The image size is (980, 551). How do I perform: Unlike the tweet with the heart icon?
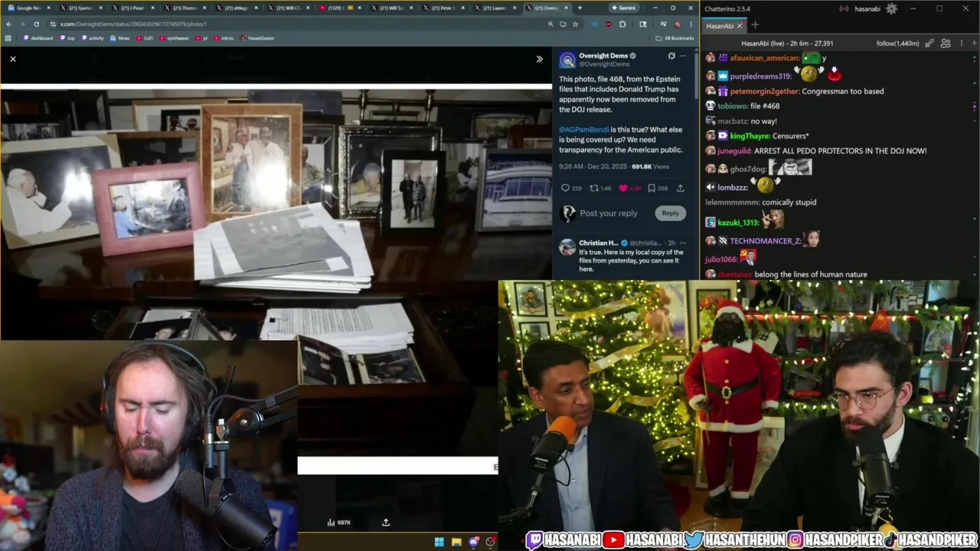click(623, 187)
